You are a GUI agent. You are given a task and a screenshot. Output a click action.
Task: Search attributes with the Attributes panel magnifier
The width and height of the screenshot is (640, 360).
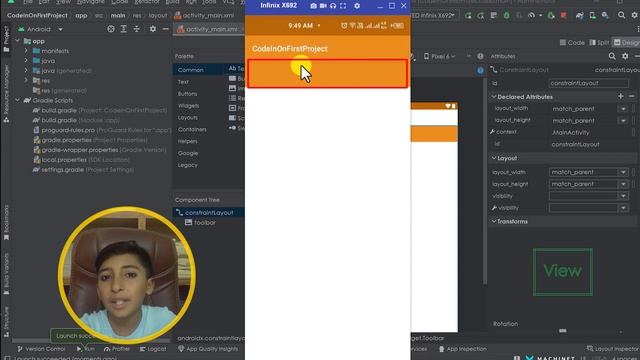coord(612,56)
